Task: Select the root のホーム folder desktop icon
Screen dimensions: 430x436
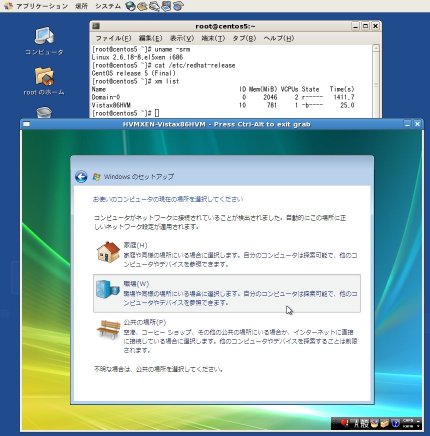Action: coord(44,81)
